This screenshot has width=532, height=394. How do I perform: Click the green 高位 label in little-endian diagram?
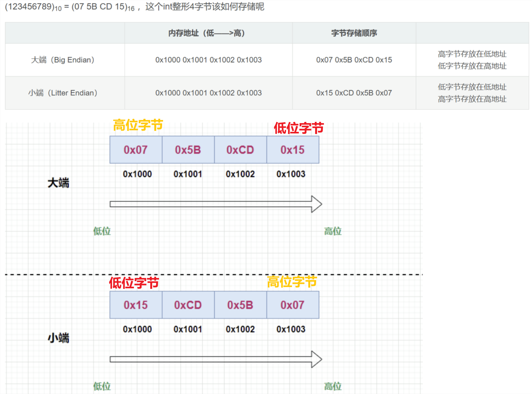333,386
